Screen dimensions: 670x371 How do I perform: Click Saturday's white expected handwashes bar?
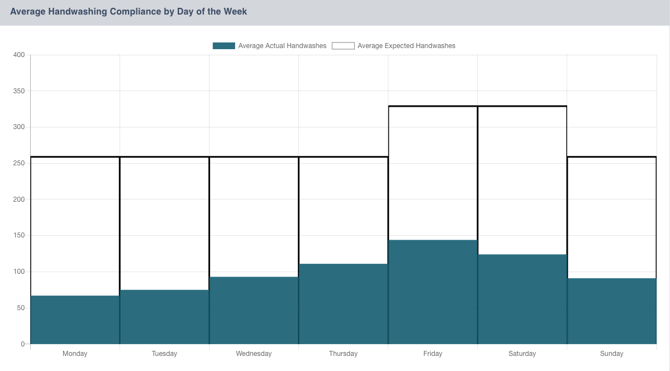coord(522,180)
